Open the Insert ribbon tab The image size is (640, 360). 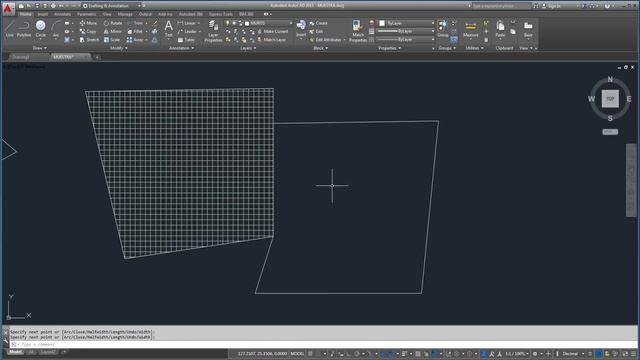42,14
